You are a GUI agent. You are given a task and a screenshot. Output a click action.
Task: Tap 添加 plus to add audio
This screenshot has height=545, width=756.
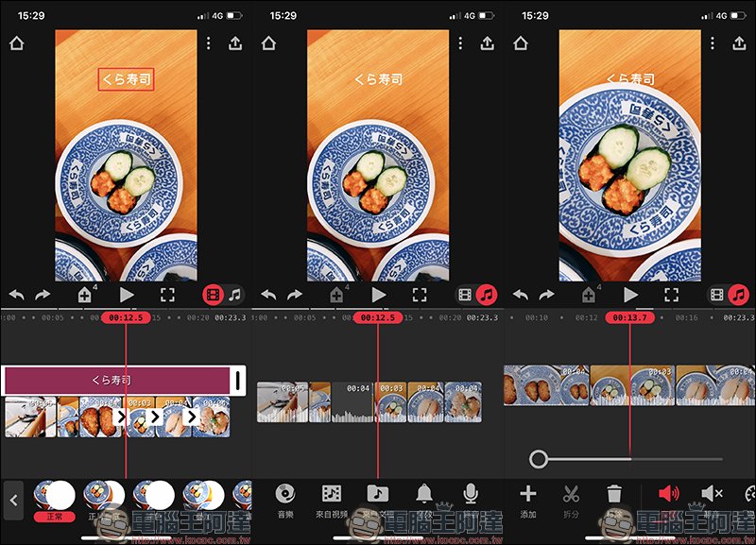[528, 502]
